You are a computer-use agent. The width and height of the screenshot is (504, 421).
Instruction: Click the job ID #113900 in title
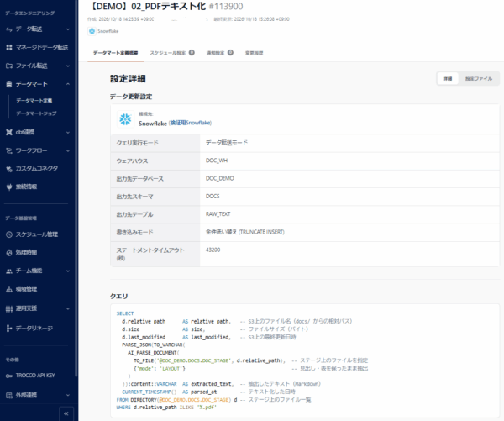pos(226,6)
